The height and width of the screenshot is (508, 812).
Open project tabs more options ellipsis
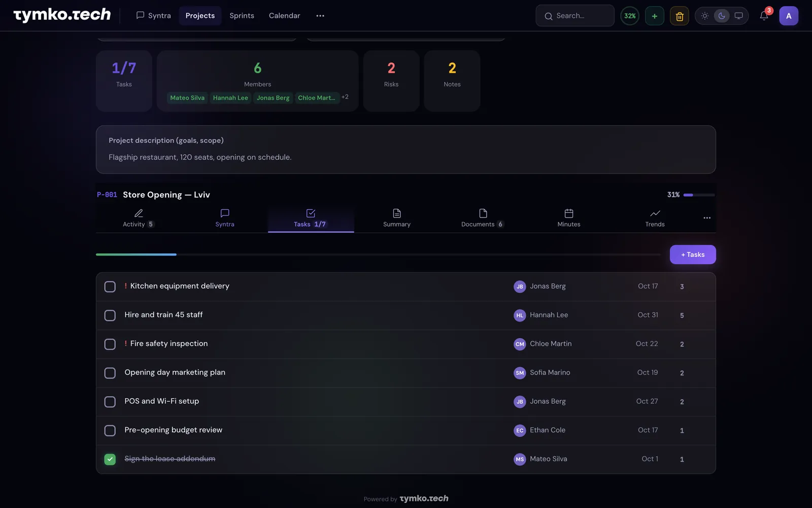pyautogui.click(x=707, y=218)
